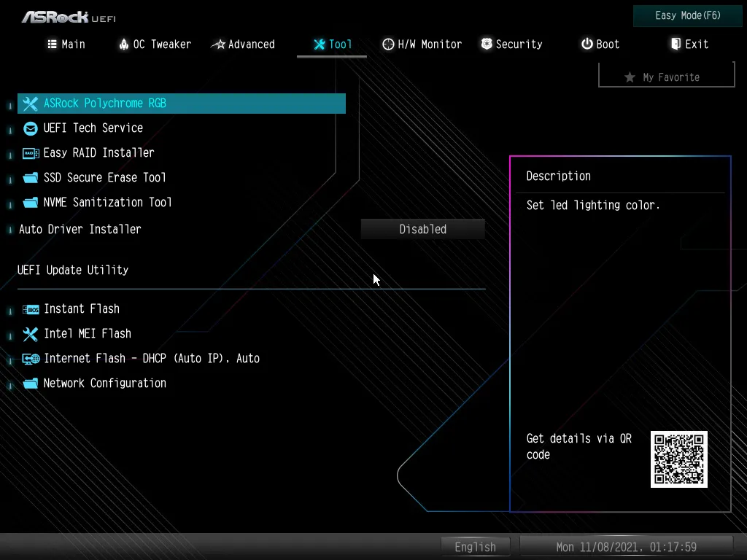
Task: Click the Description panel heading
Action: [558, 176]
